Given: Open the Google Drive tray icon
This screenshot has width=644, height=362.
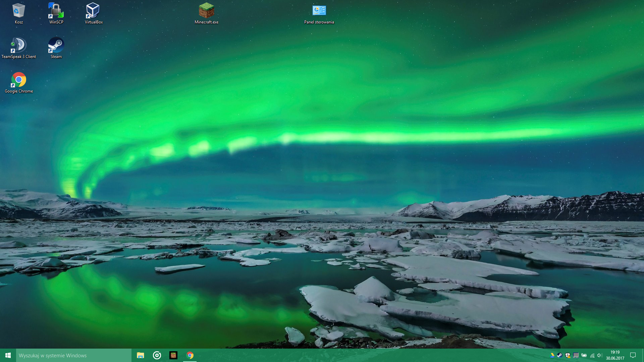Looking at the screenshot, I should tap(552, 355).
